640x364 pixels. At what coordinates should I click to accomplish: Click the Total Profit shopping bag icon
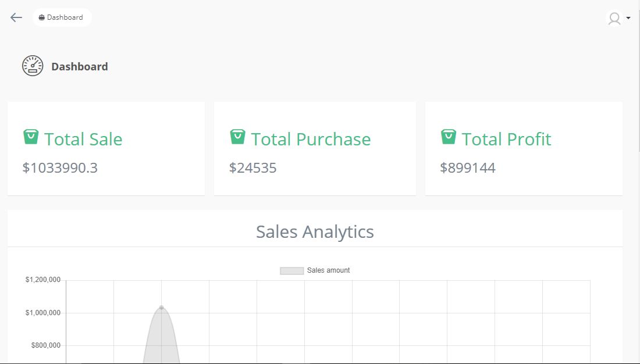tap(448, 137)
